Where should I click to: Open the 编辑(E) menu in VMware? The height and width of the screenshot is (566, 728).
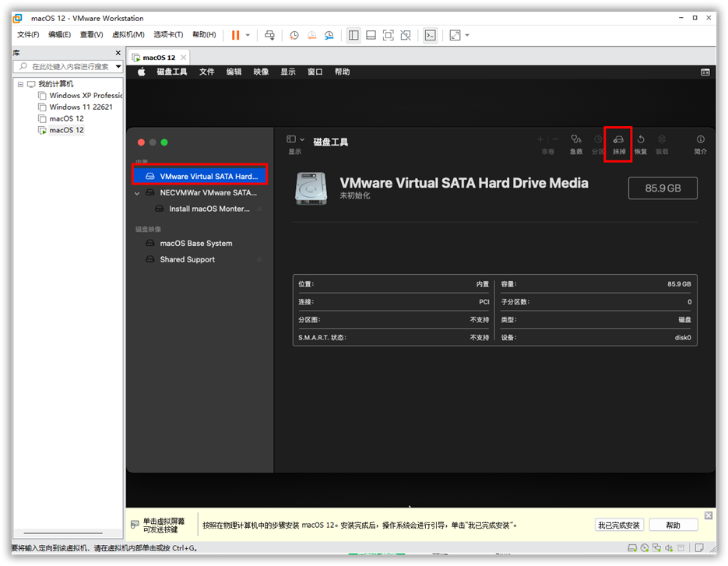(59, 35)
